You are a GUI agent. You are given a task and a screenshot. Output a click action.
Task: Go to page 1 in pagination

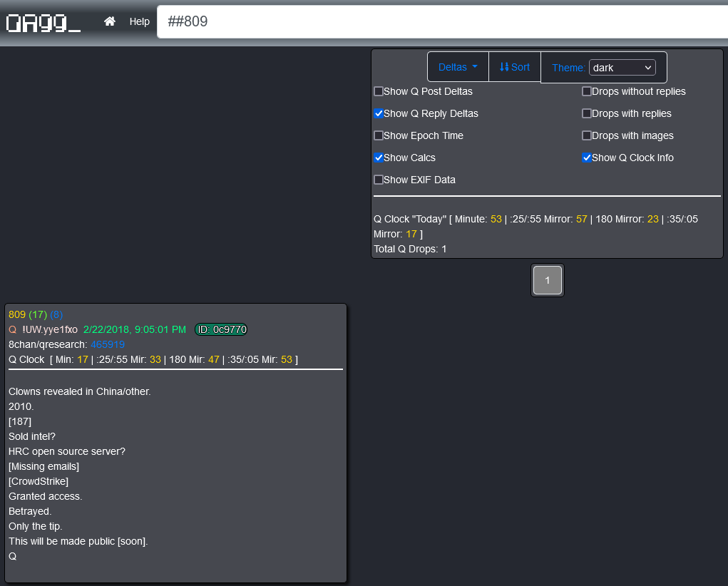tap(548, 280)
